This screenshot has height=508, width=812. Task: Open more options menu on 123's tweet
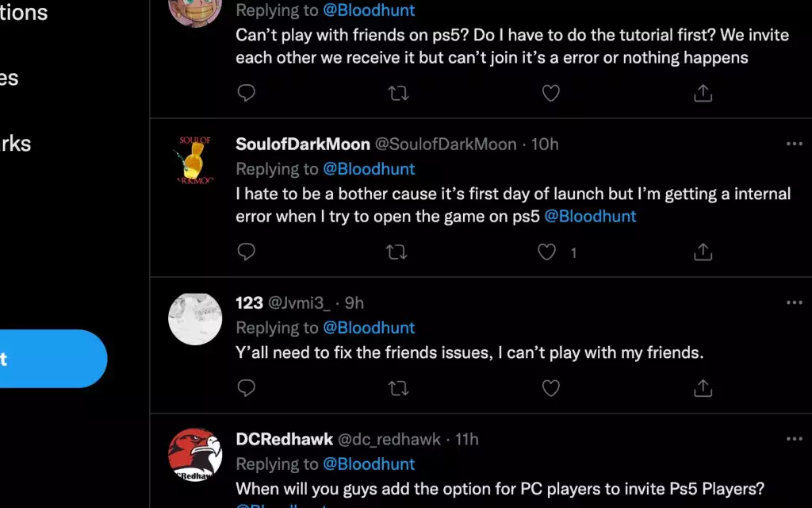(x=794, y=302)
